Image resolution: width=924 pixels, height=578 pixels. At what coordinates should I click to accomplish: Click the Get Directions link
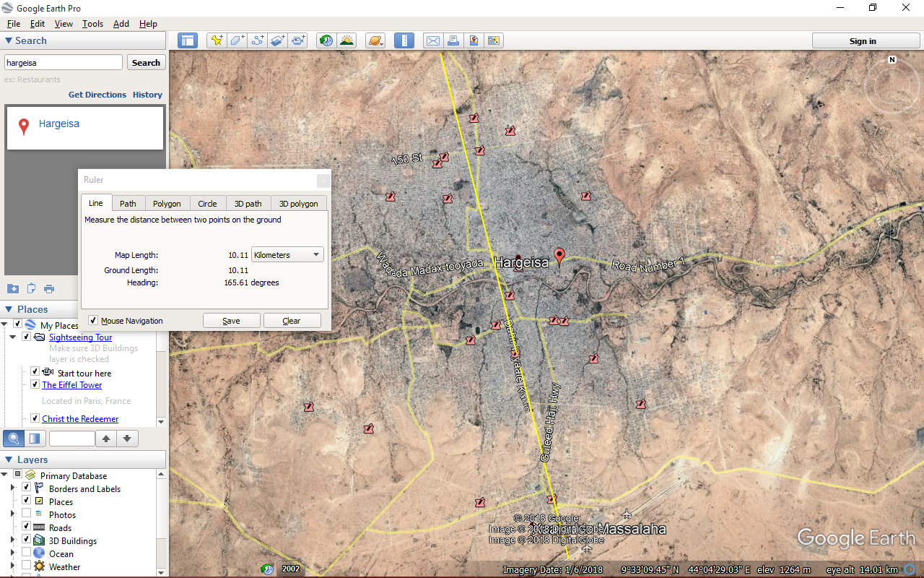pyautogui.click(x=97, y=95)
